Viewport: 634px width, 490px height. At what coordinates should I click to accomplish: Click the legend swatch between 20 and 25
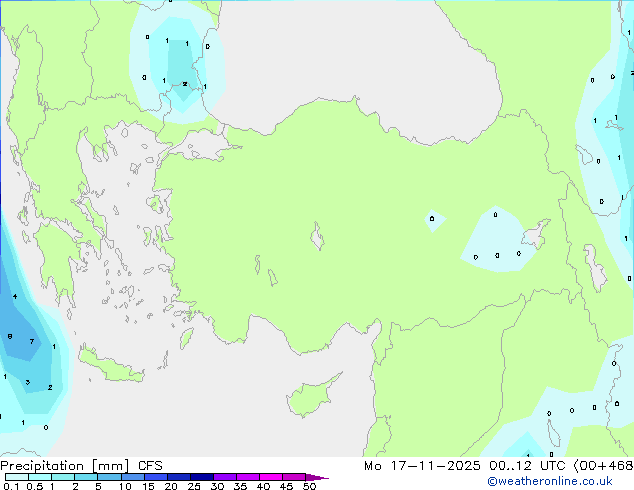click(x=178, y=477)
